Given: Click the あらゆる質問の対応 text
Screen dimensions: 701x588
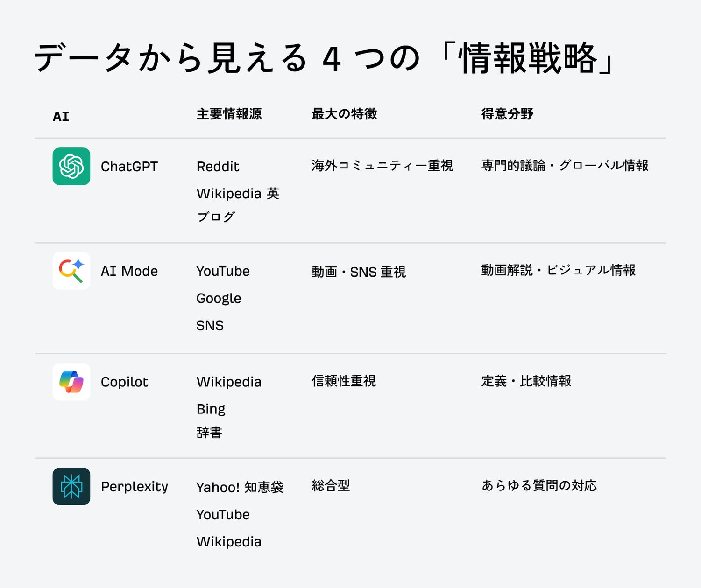Looking at the screenshot, I should [x=539, y=485].
